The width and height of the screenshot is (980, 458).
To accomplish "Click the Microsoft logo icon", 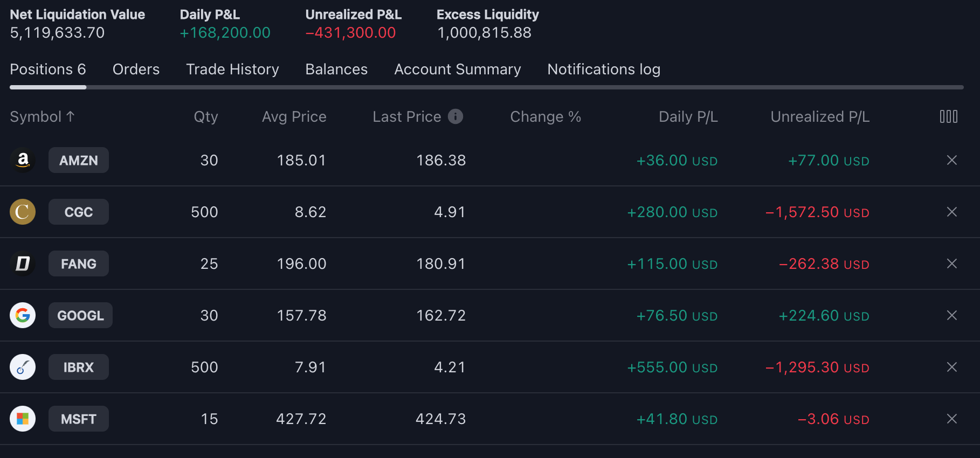I will pos(23,419).
